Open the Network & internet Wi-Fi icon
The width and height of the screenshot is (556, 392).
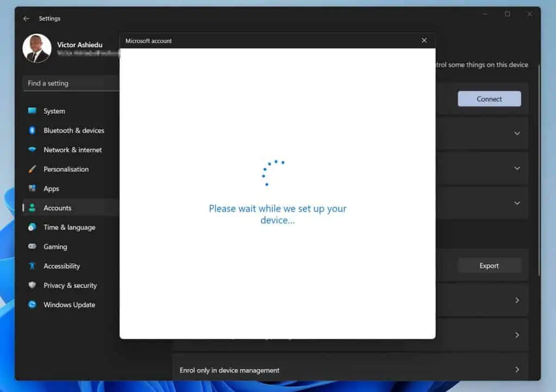32,149
